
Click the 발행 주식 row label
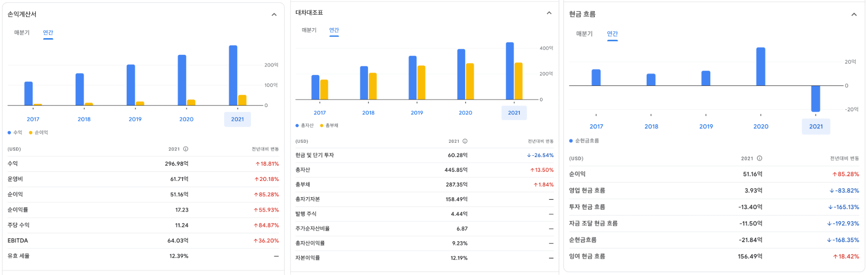[x=306, y=214]
